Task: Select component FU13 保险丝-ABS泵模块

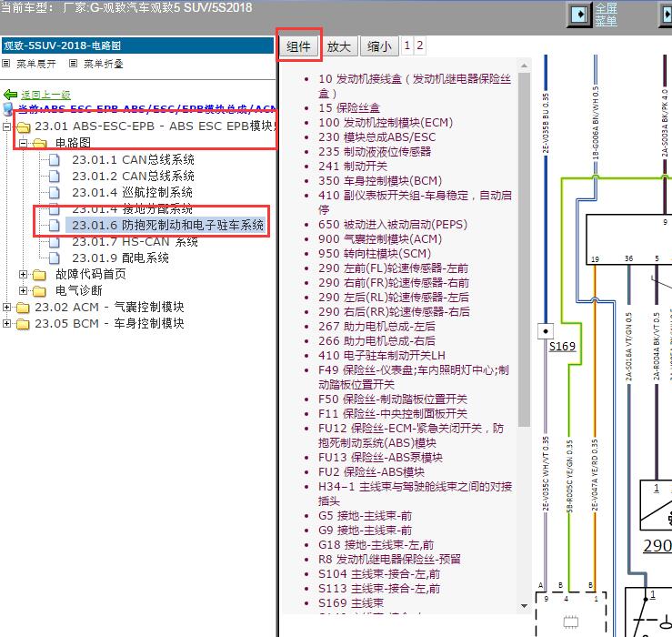Action: [380, 458]
